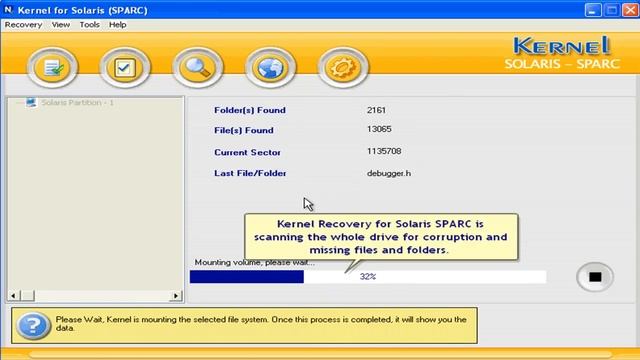This screenshot has width=640, height=360.
Task: Open the gear settings toolbar icon
Action: coord(343,68)
